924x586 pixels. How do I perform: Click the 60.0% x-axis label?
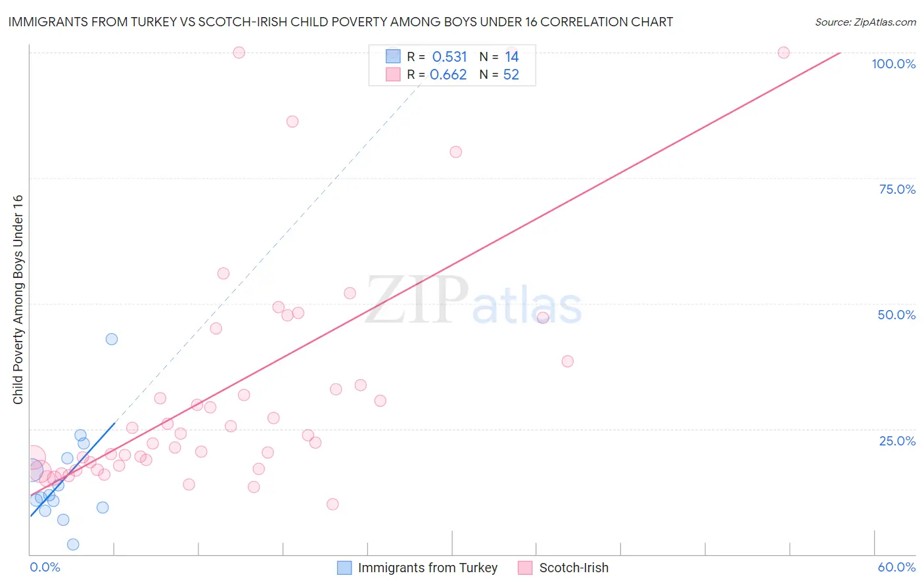coord(896,567)
